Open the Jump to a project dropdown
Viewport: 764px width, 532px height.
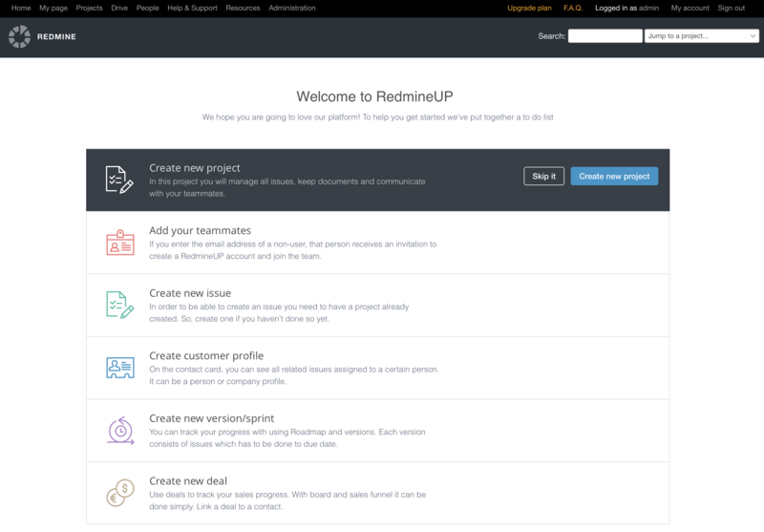[702, 36]
